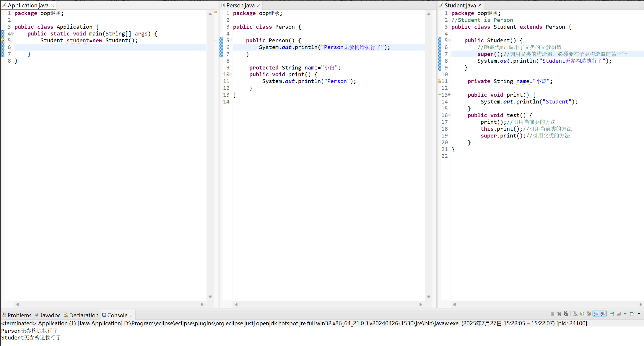Clear the Console output
The height and width of the screenshot is (346, 644).
point(575,314)
